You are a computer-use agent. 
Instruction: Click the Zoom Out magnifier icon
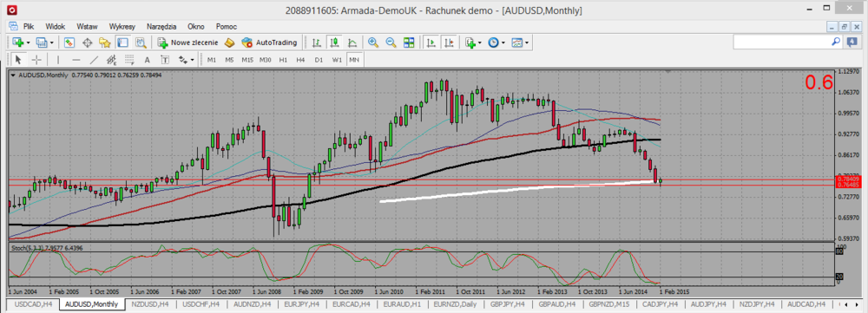[x=391, y=42]
